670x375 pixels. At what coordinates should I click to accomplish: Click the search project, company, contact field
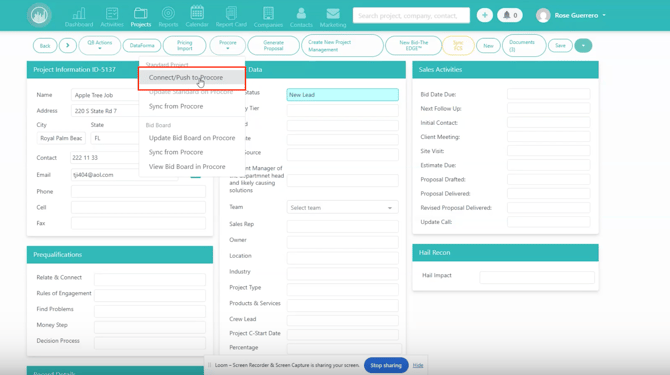(411, 15)
